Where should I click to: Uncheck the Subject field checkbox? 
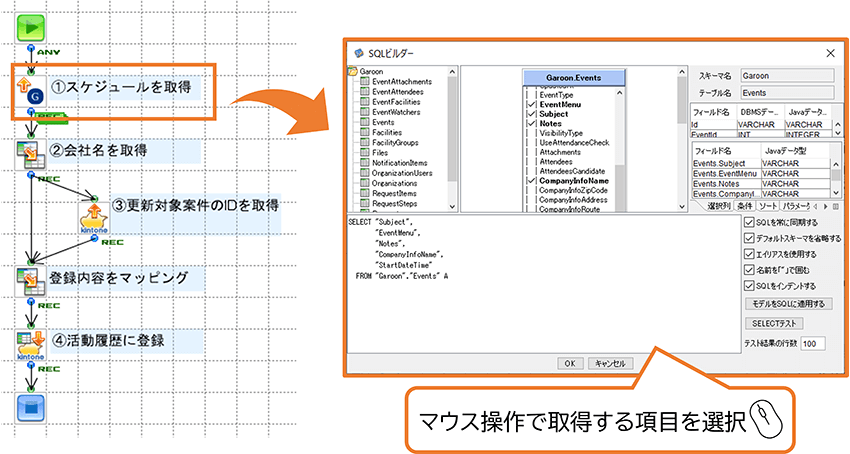click(x=531, y=114)
